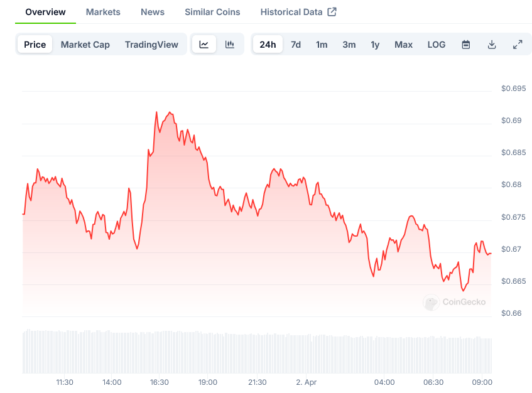Expand chart to fullscreen
The width and height of the screenshot is (532, 393).
click(x=518, y=45)
